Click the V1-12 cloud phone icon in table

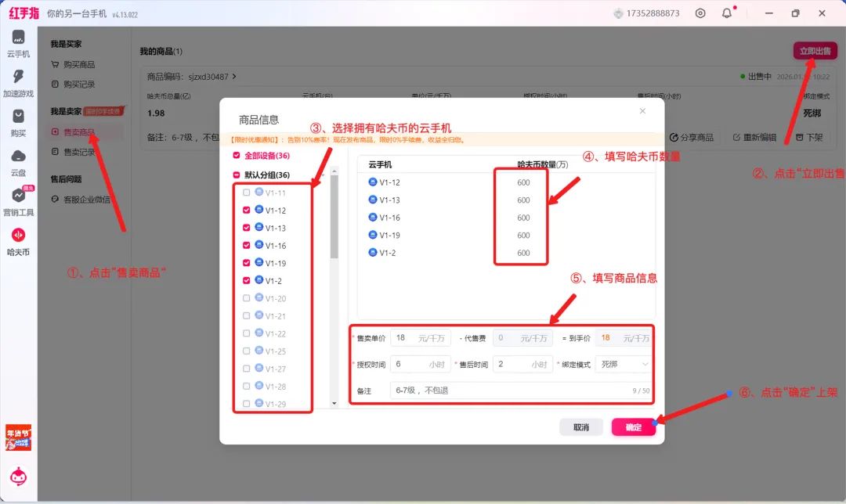(x=372, y=182)
